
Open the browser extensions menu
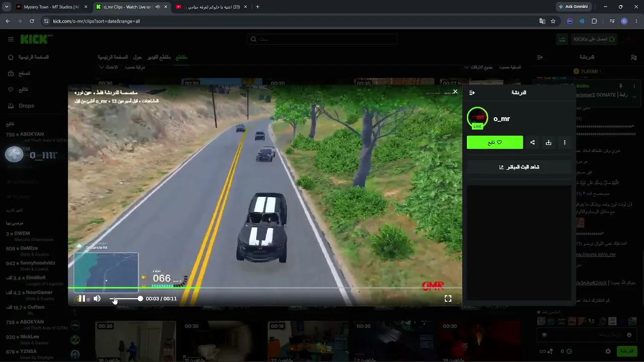point(594,21)
